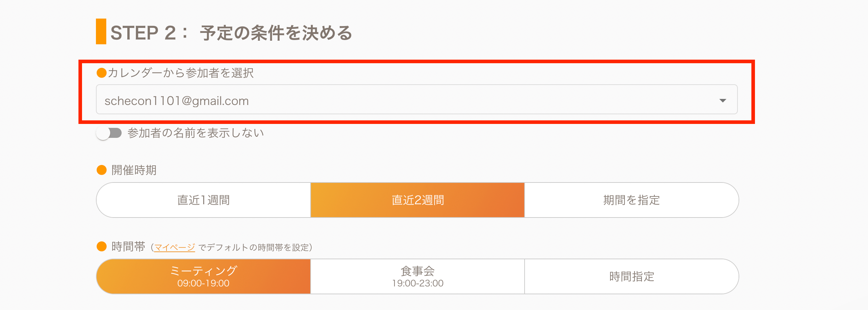Screen dimensions: 868x310
Task: Click the orange bullet beside 開催時期
Action: 102,170
